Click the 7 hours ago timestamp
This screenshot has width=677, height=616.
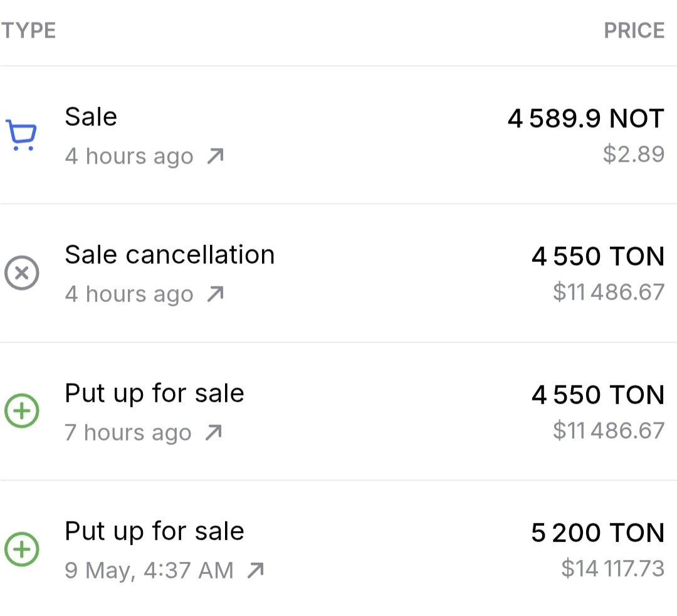(x=128, y=432)
